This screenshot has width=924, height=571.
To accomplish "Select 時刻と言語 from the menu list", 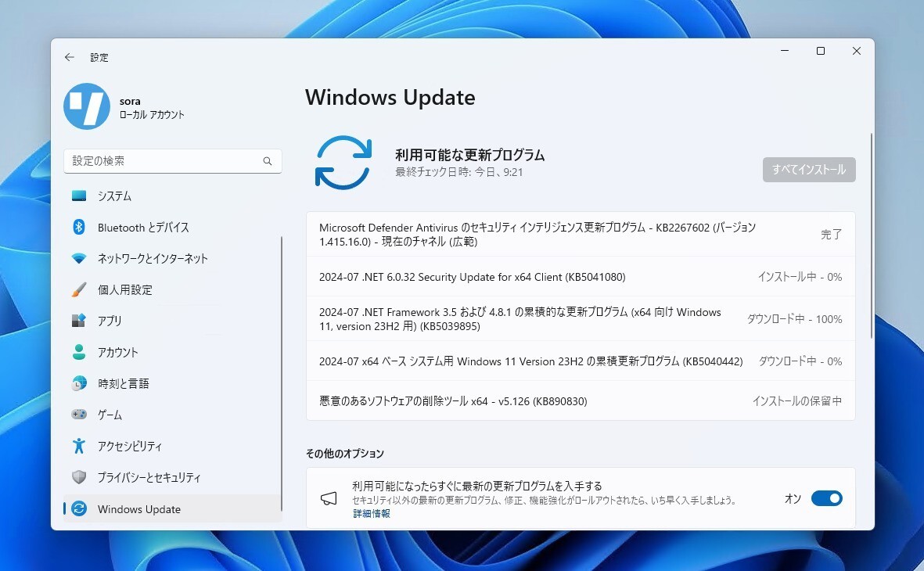I will pyautogui.click(x=78, y=383).
